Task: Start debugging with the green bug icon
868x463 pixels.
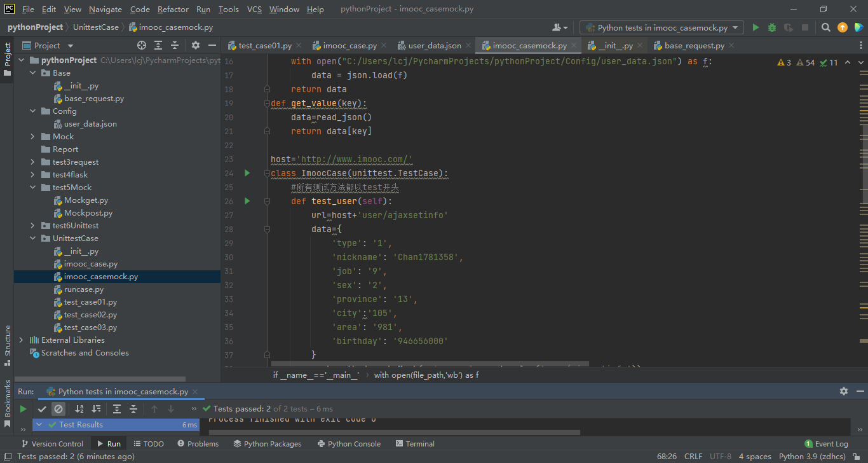Action: point(772,27)
